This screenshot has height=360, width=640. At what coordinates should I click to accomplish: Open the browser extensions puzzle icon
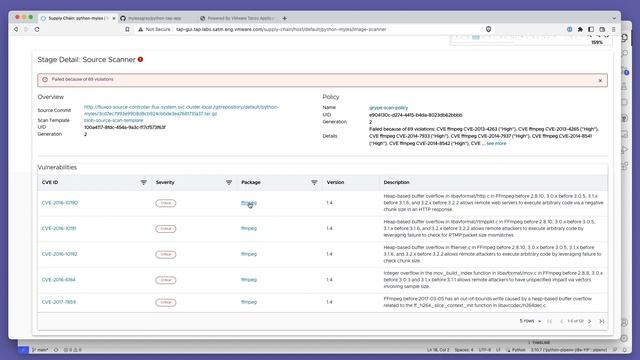[580, 29]
